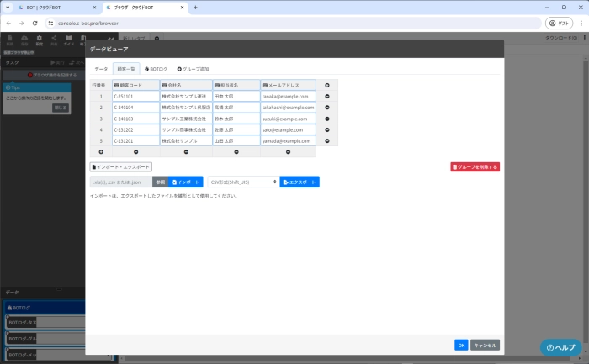The width and height of the screenshot is (589, 364).
Task: Click the blue エクスポート button
Action: point(300,182)
